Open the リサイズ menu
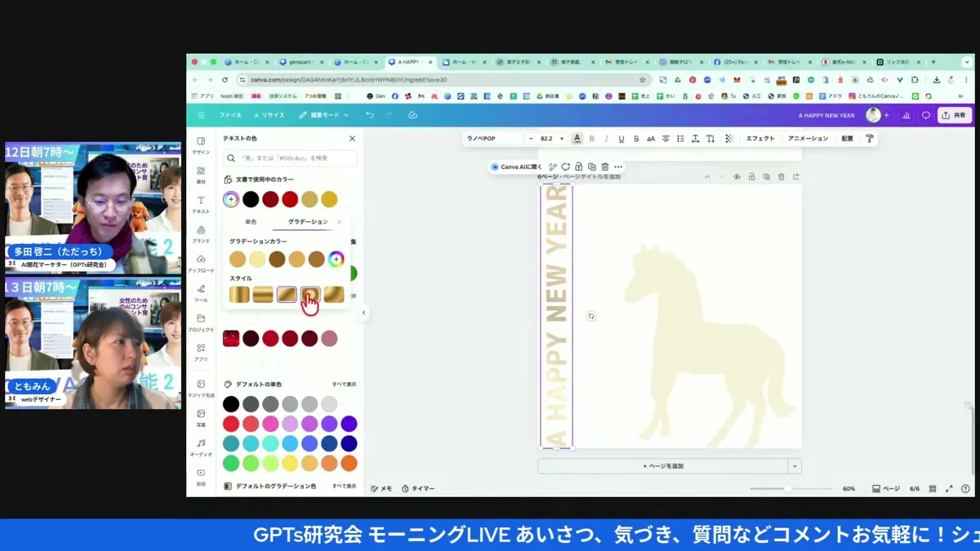The width and height of the screenshot is (980, 551). tap(269, 115)
